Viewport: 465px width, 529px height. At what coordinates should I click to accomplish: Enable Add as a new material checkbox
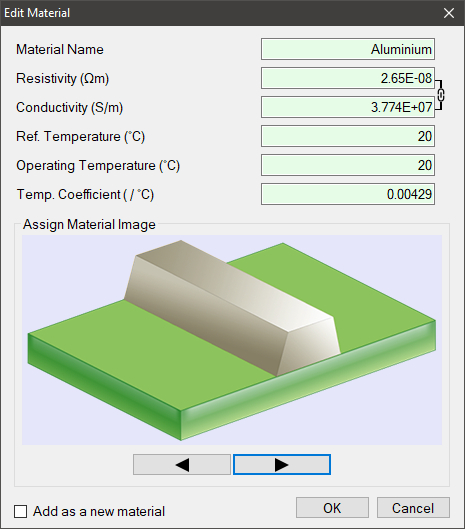tap(21, 511)
